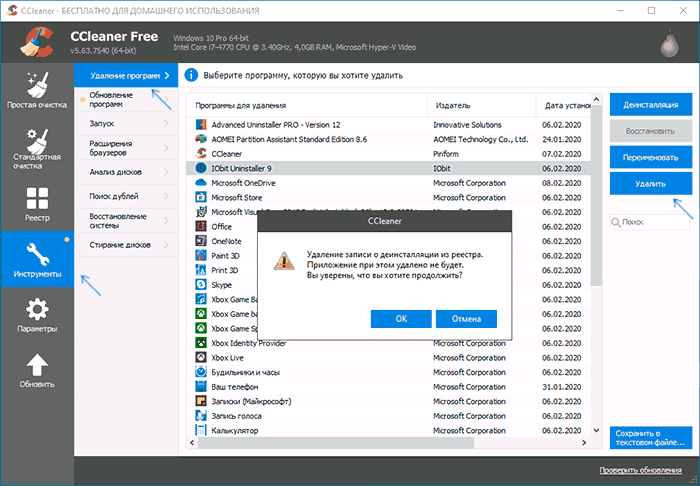Sort by Издатель column header

click(x=482, y=105)
